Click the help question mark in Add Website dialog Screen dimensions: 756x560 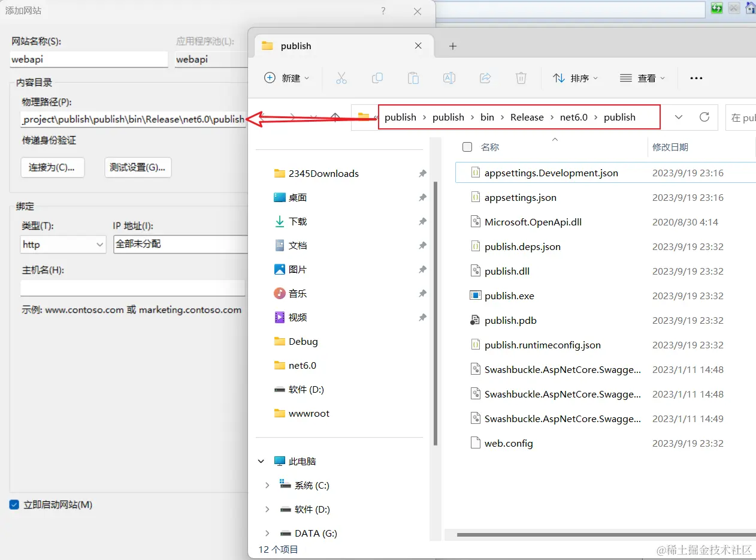coord(383,11)
